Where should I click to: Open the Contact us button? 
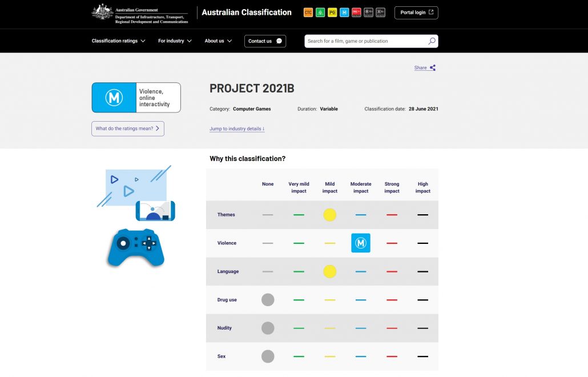coord(265,41)
